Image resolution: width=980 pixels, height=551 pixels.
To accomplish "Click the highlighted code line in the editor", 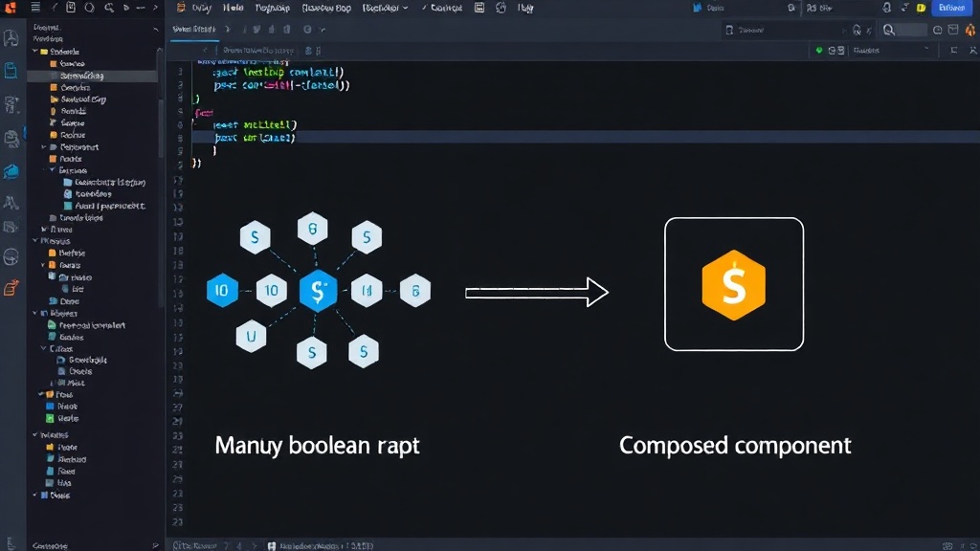I will pyautogui.click(x=586, y=138).
